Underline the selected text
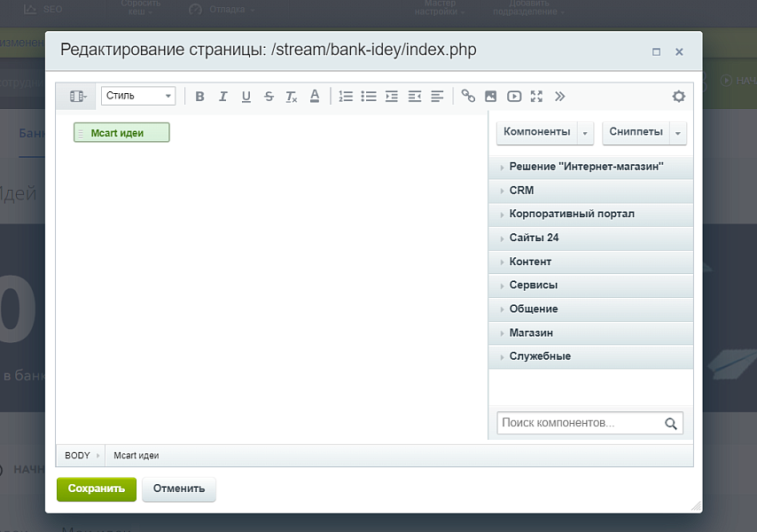The width and height of the screenshot is (757, 532). (x=246, y=96)
